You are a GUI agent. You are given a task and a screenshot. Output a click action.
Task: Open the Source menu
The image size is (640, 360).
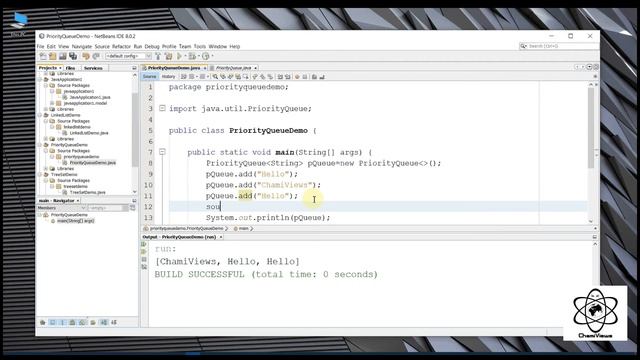[102, 47]
